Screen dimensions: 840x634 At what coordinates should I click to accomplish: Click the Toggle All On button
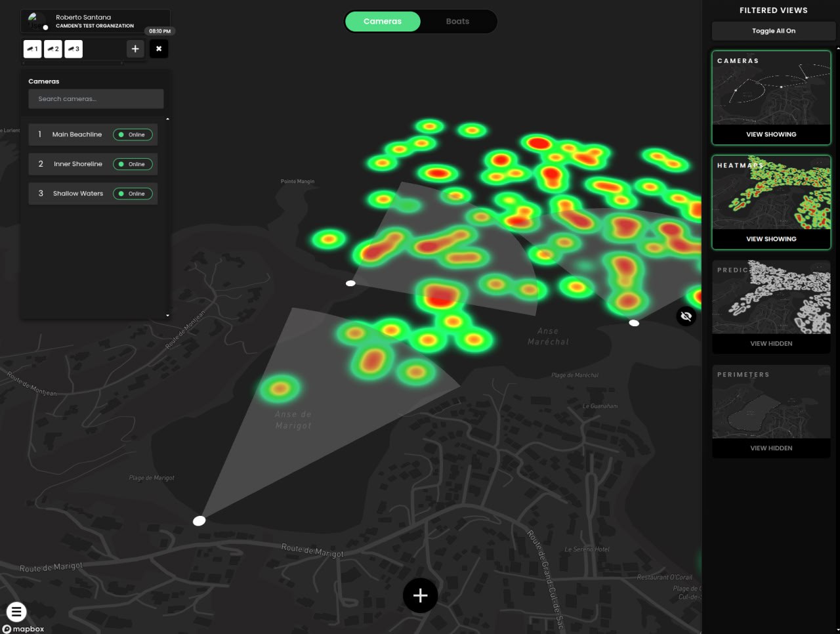pyautogui.click(x=773, y=31)
